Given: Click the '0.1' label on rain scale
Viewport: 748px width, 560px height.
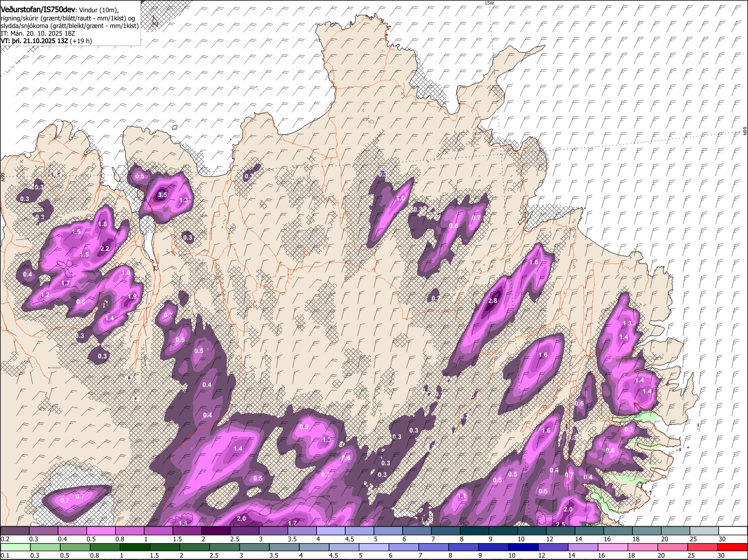Looking at the screenshot, I should click(5, 556).
